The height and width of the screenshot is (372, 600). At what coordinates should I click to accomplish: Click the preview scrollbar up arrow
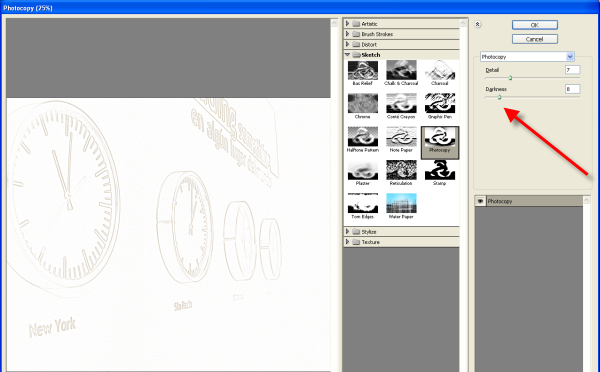click(x=334, y=23)
